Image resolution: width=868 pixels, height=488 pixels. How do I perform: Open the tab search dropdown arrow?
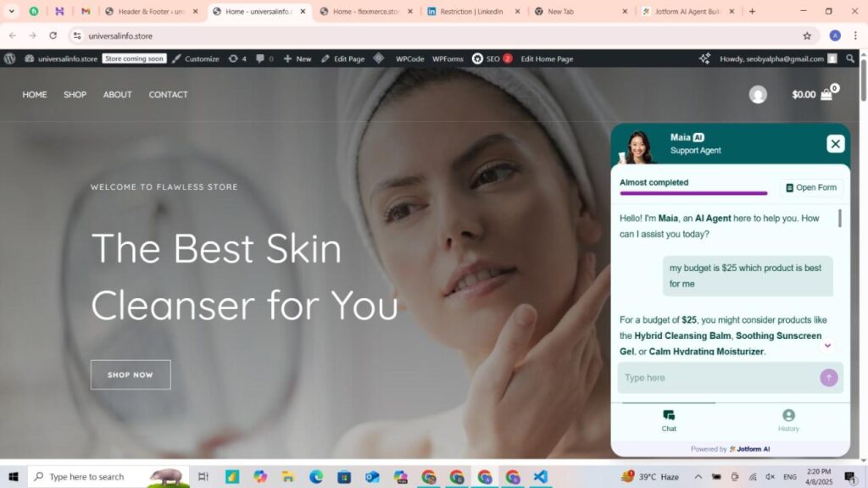[x=12, y=12]
